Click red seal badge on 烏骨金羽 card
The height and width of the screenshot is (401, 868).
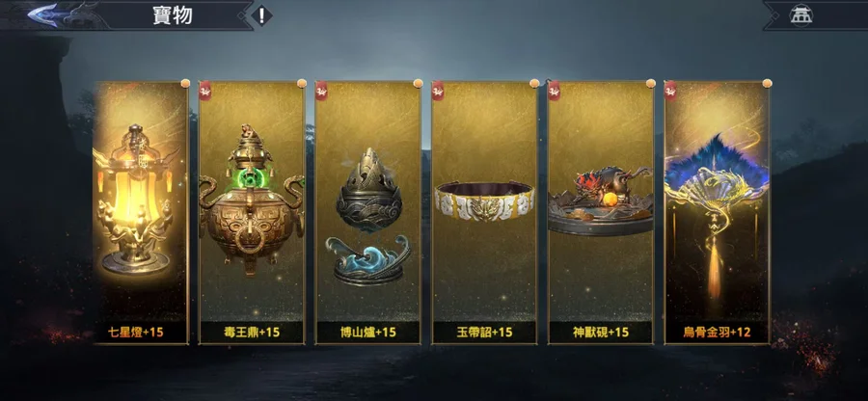click(670, 91)
